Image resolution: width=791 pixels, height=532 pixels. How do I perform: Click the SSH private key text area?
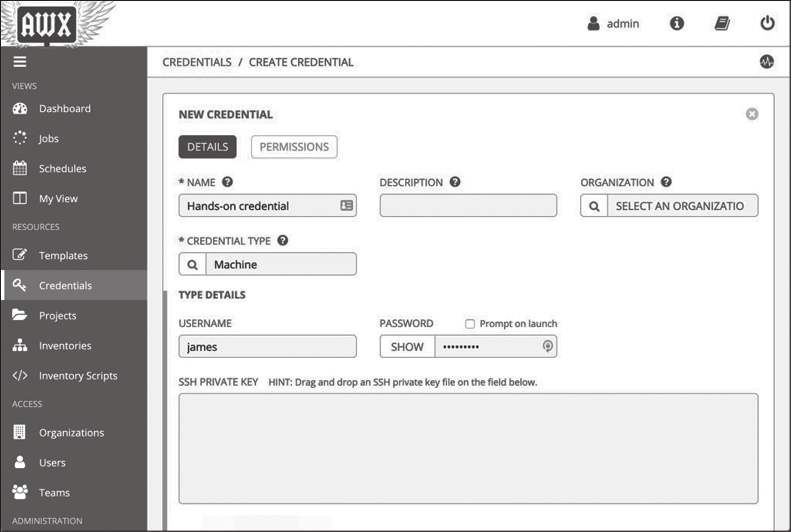pos(468,449)
